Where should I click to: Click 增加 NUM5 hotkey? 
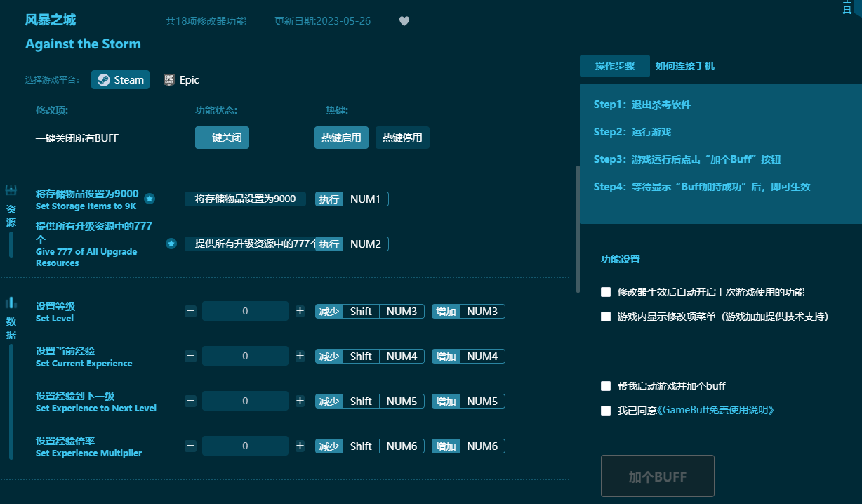[x=468, y=401]
